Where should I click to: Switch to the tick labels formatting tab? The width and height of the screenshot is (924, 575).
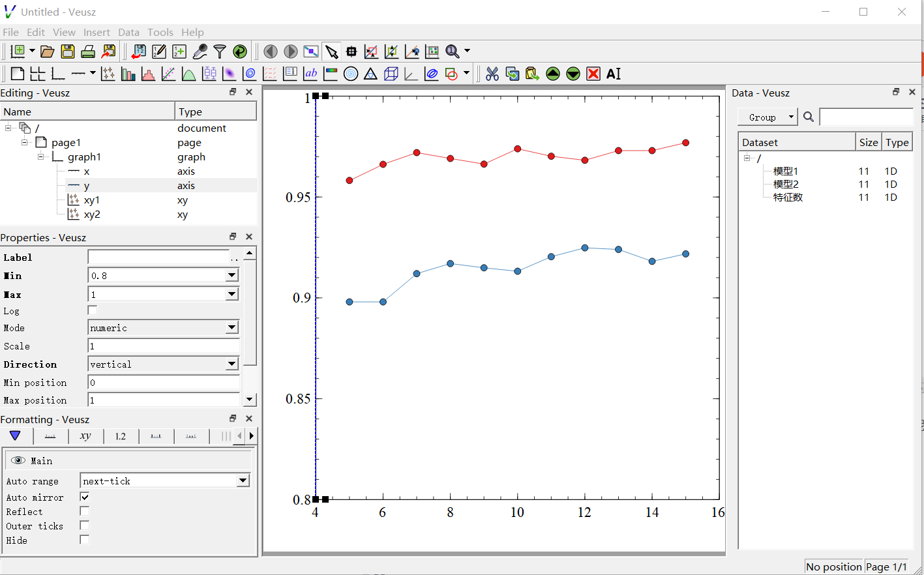[x=121, y=436]
